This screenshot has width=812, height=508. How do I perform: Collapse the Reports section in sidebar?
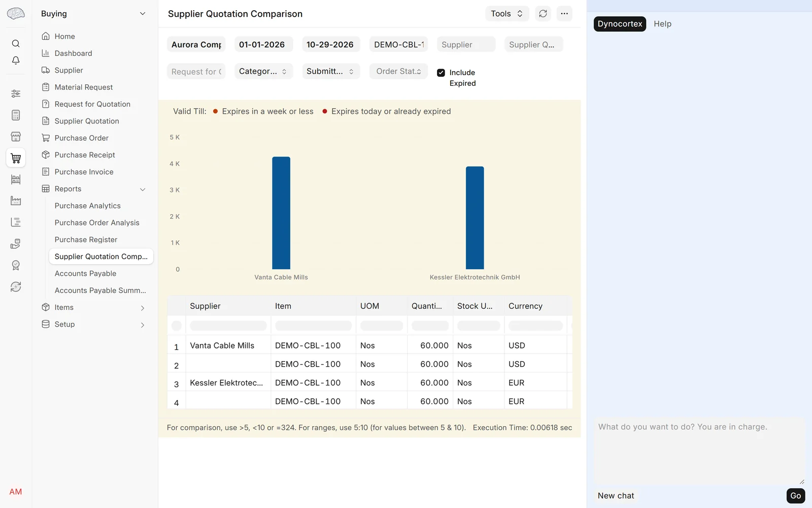click(143, 189)
